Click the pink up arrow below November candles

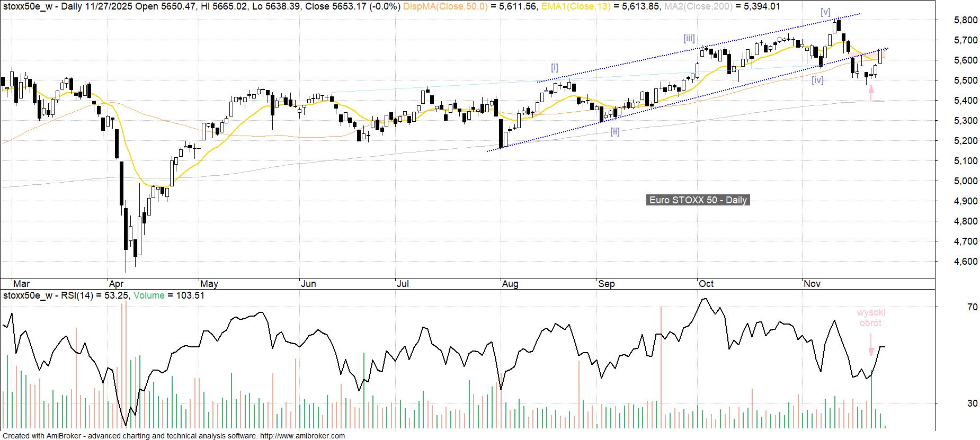pyautogui.click(x=870, y=93)
